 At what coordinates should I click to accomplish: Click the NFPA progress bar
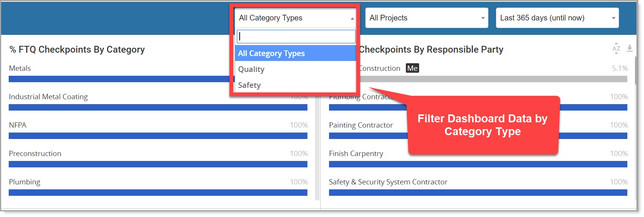pos(158,136)
